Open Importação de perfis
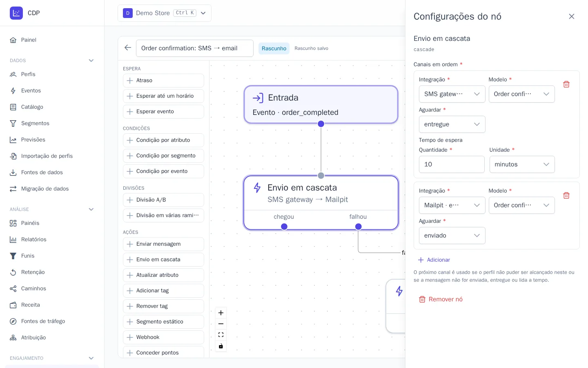The width and height of the screenshot is (588, 368). click(x=52, y=156)
